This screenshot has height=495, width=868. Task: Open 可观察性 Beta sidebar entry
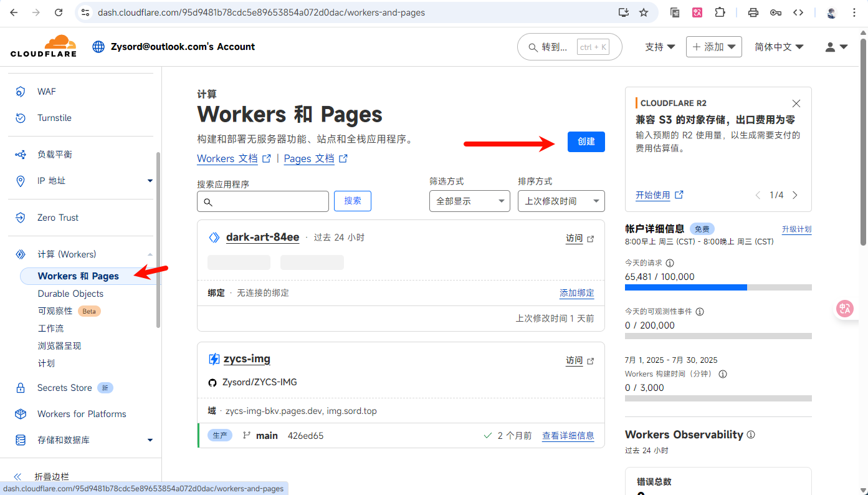(55, 311)
